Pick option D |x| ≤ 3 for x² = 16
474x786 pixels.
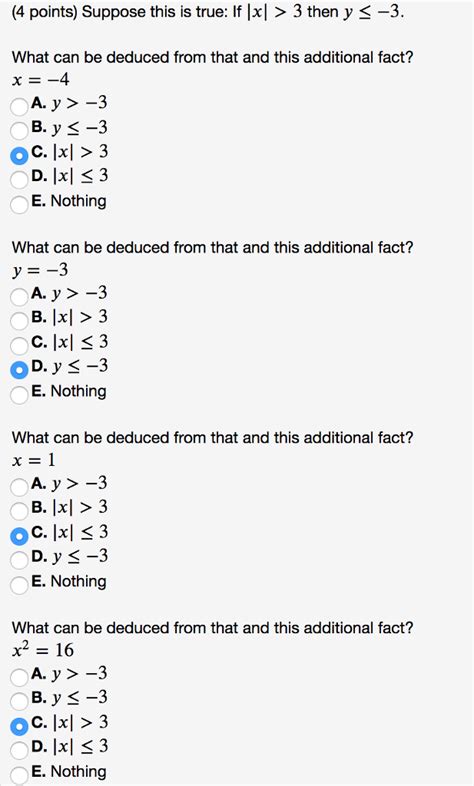[19, 750]
